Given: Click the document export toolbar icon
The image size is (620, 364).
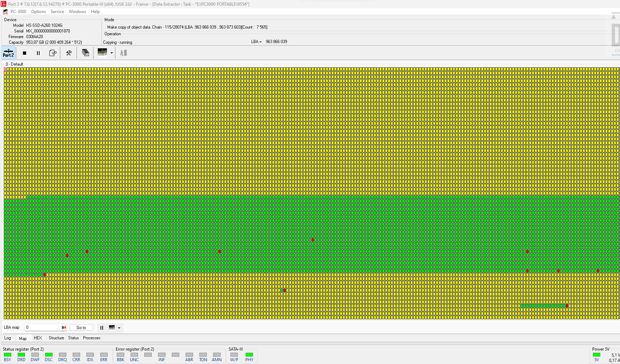Looking at the screenshot, I should [53, 53].
